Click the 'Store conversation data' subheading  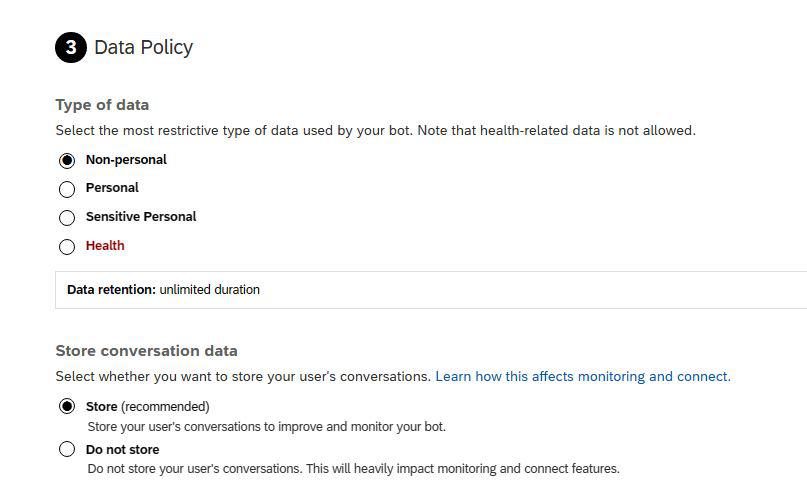tap(146, 351)
